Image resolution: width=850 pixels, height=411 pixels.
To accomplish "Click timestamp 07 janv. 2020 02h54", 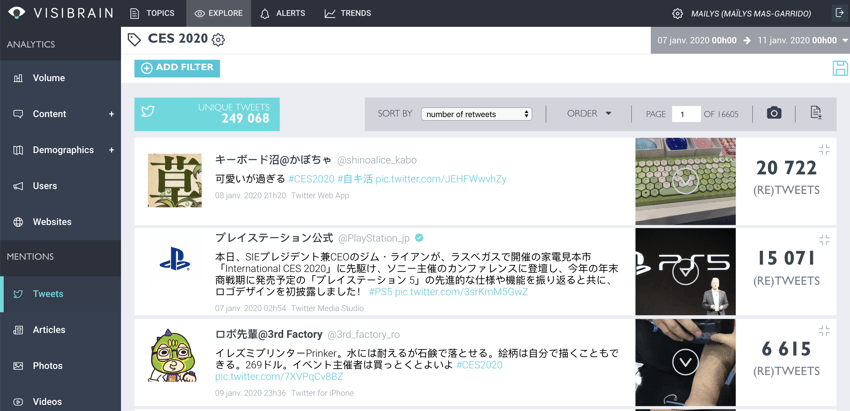I will point(250,308).
